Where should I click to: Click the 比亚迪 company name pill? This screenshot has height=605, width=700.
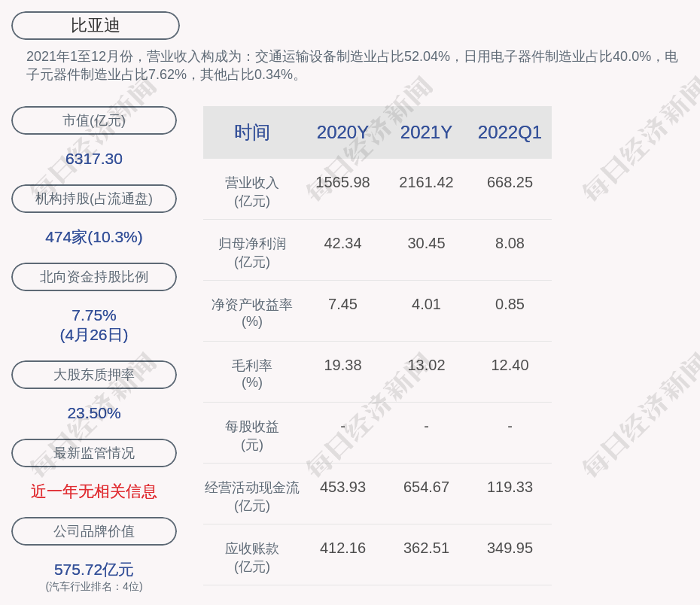96,26
